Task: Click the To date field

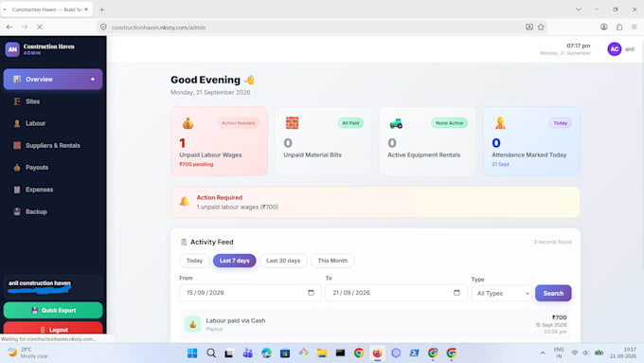Action: point(396,293)
